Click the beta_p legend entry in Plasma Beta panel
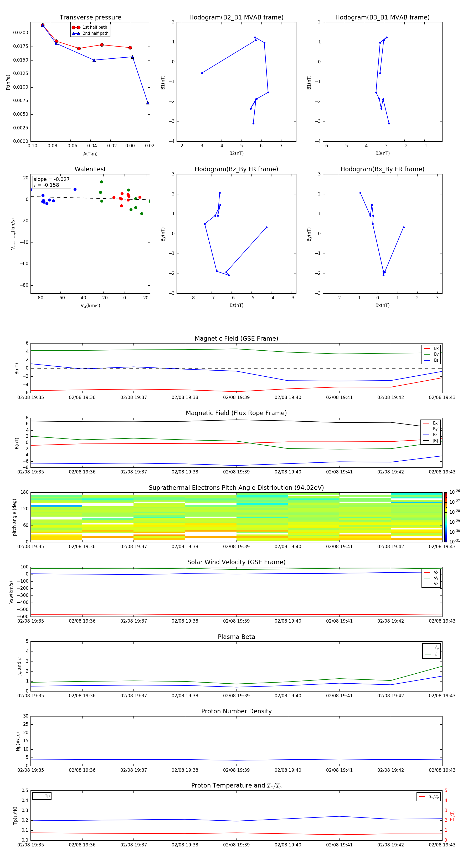The image size is (473, 868). pos(431,647)
